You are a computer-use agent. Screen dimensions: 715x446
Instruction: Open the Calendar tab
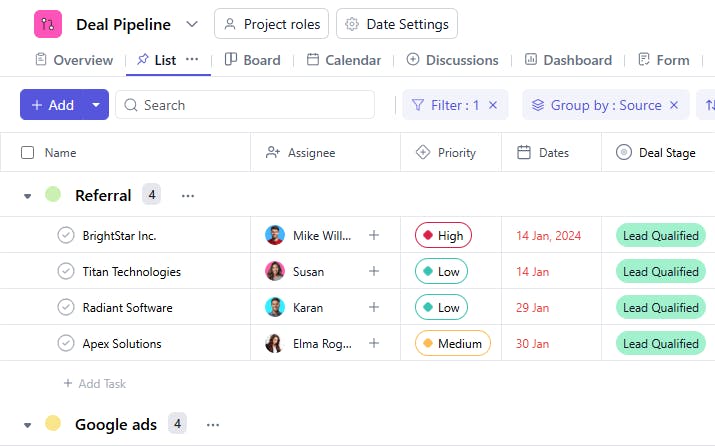[x=344, y=60]
